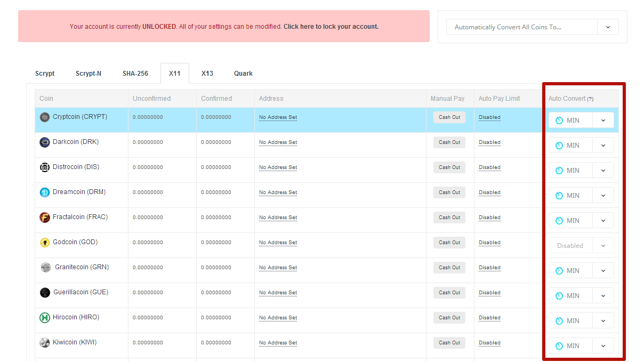
Task: Expand auto convert dropdown arrow for Hirocoin
Action: pos(603,320)
